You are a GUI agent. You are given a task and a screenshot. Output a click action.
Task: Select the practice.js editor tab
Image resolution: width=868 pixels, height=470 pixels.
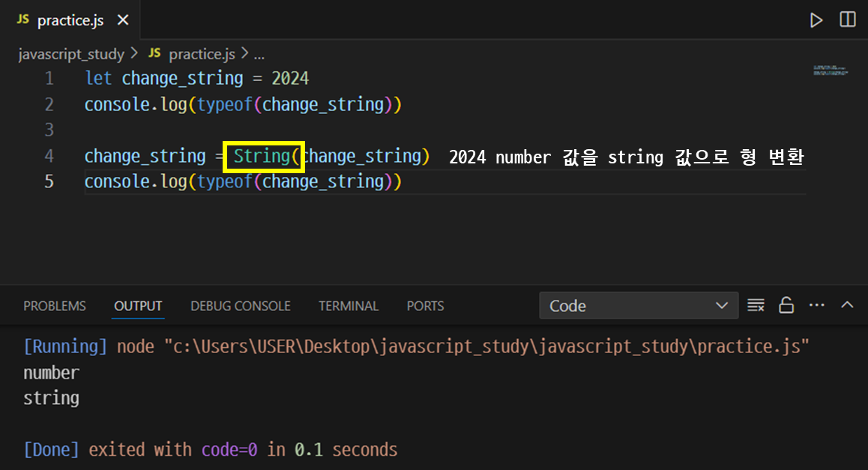[70, 20]
